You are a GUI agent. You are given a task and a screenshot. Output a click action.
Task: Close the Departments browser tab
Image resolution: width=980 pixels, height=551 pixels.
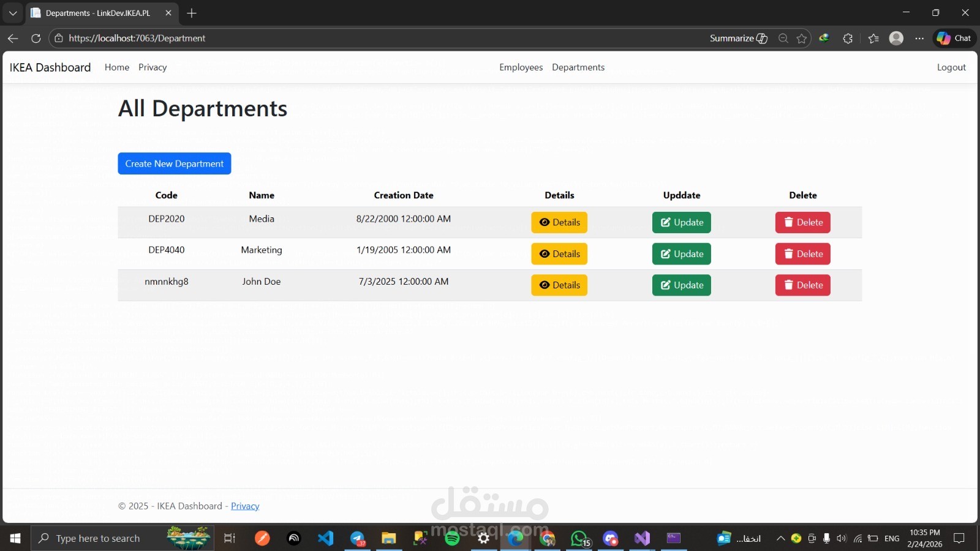click(x=168, y=13)
